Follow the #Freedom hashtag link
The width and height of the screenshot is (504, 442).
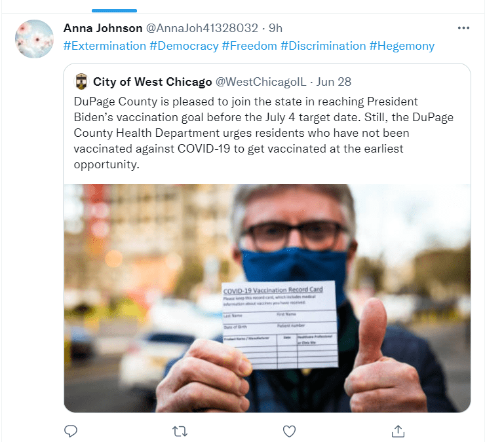click(x=250, y=46)
